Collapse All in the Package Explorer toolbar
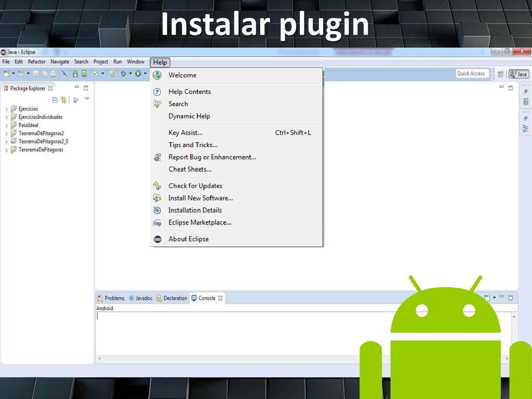532x399 pixels. [55, 100]
